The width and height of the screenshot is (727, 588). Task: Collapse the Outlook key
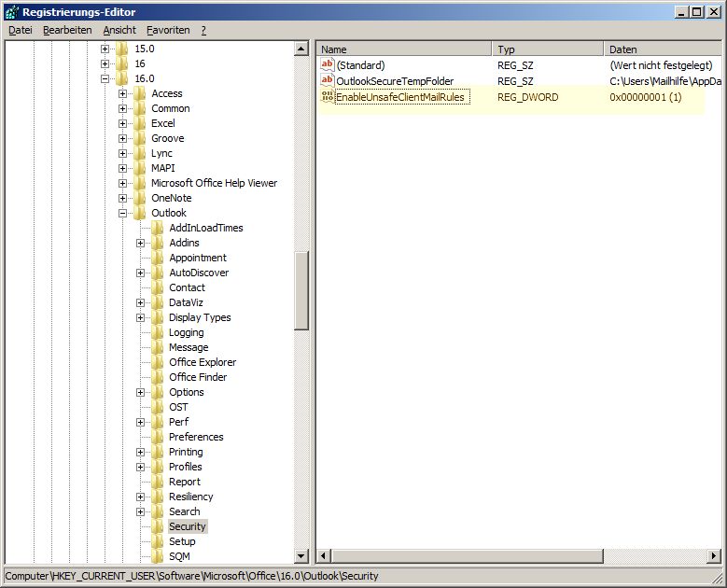click(122, 214)
